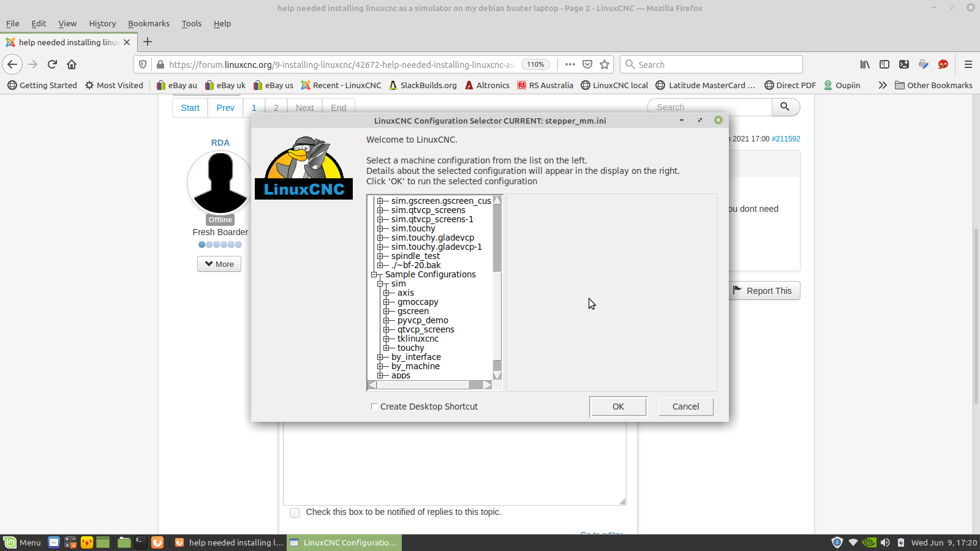
Task: Click the 110% zoom level indicator
Action: (x=535, y=64)
